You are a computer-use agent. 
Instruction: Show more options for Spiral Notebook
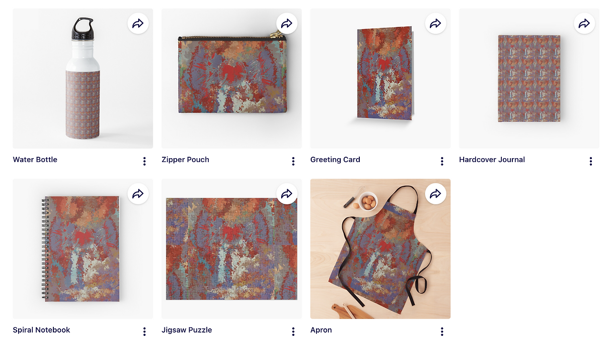[144, 332]
